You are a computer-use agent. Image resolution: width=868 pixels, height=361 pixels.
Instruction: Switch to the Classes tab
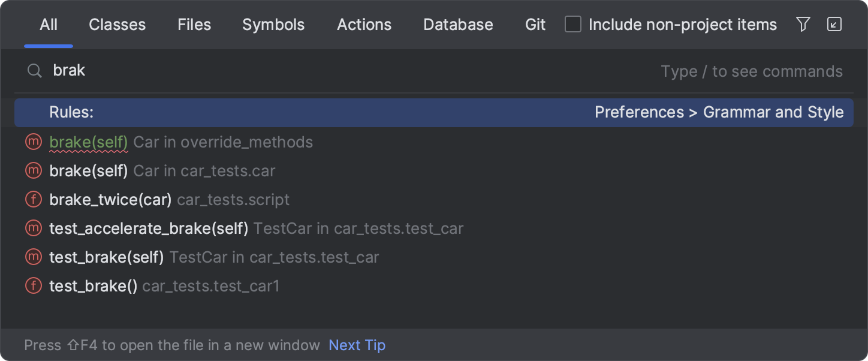pyautogui.click(x=117, y=25)
